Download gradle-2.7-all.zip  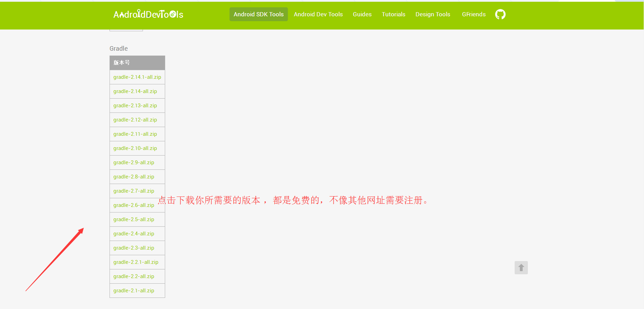tap(134, 191)
